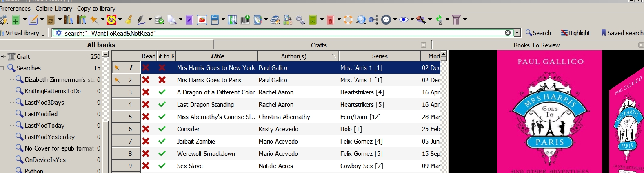The width and height of the screenshot is (644, 173).
Task: Click the Search button
Action: point(538,33)
